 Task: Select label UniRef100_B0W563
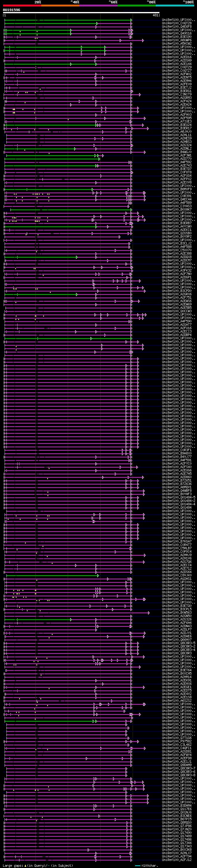pyautogui.click(x=177, y=613)
